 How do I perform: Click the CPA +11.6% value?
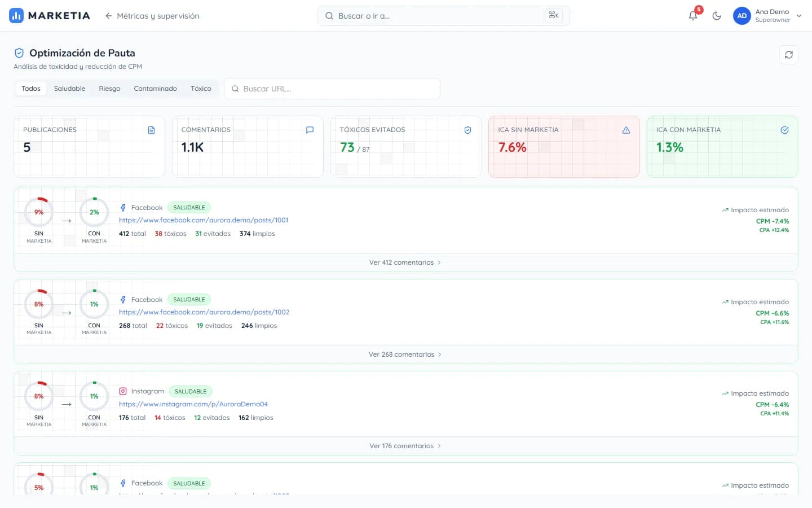coord(775,322)
